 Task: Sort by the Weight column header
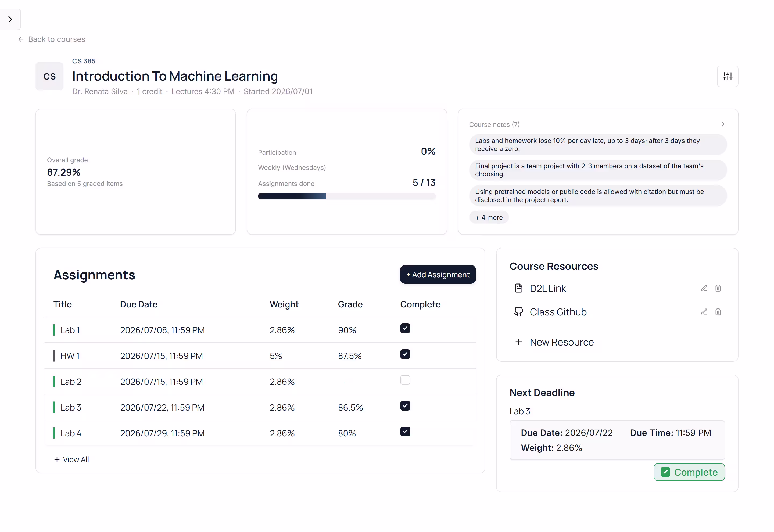(284, 304)
